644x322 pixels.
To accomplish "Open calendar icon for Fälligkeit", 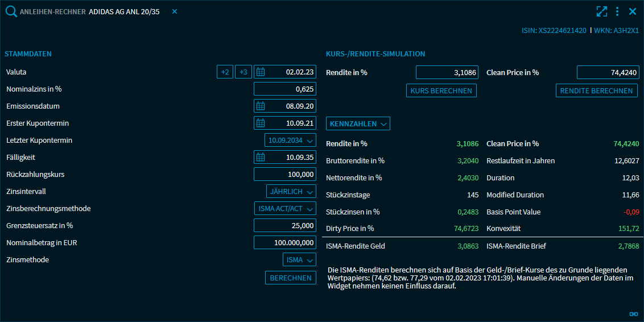I will (x=261, y=157).
